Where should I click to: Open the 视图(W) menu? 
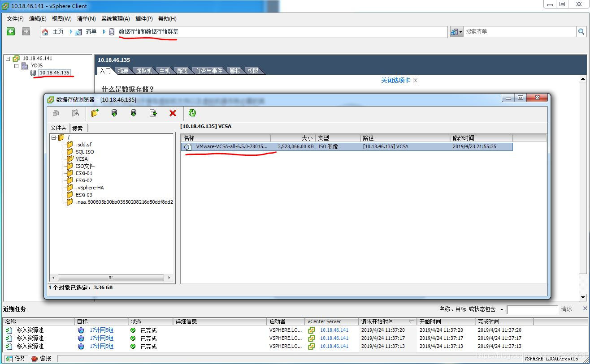(61, 19)
